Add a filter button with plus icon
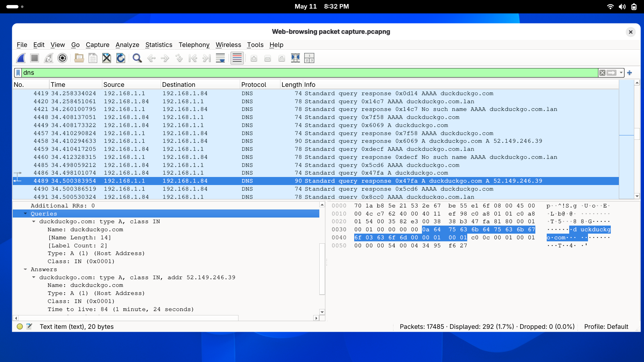The height and width of the screenshot is (362, 644). point(630,73)
